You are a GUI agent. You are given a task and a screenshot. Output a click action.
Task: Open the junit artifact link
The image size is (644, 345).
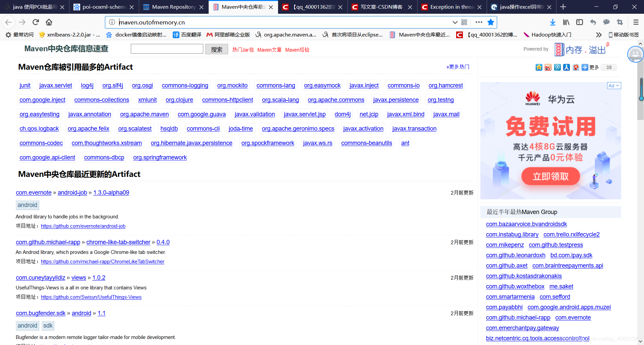(x=25, y=85)
